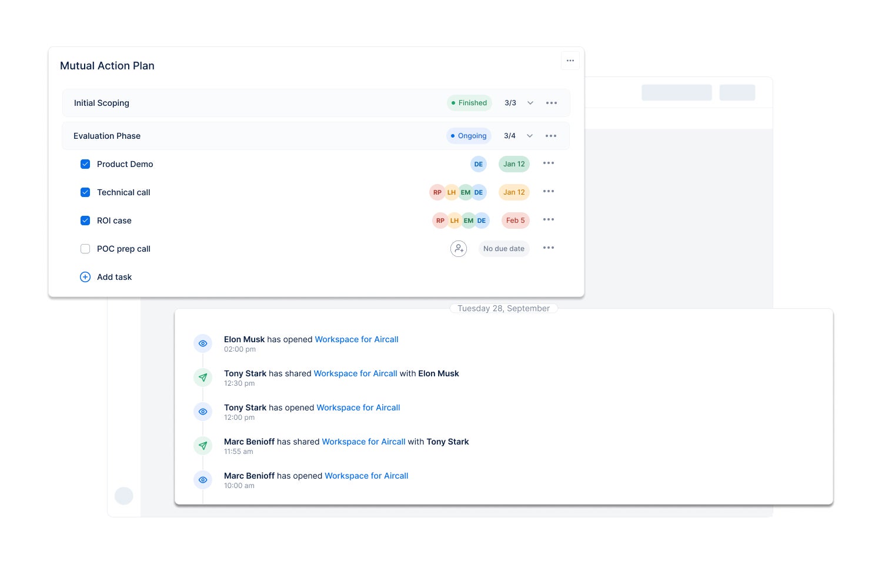
Task: Open Mutual Action Plan options menu
Action: (x=570, y=61)
